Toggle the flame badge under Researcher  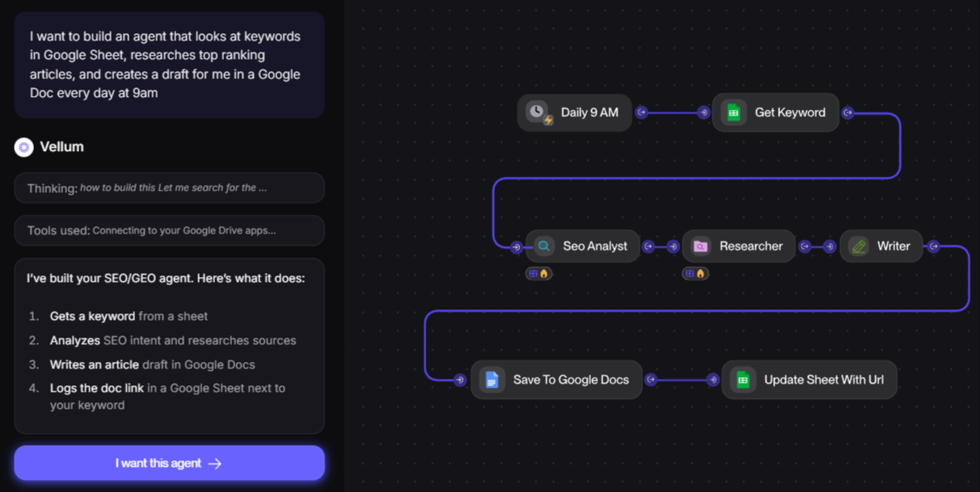(700, 273)
